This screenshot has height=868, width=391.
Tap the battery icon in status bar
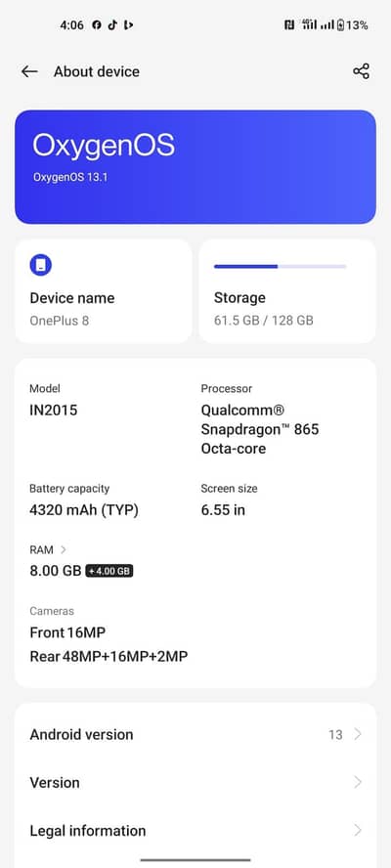(340, 24)
